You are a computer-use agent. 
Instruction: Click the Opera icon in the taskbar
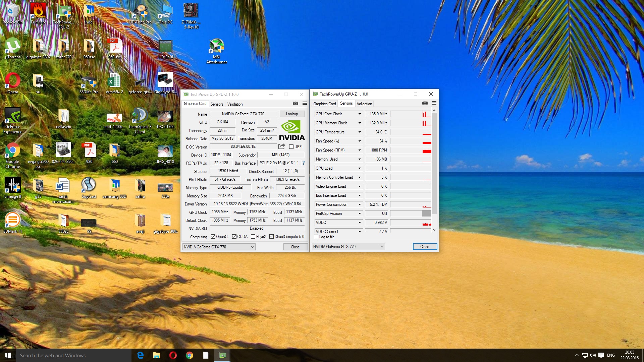(173, 355)
